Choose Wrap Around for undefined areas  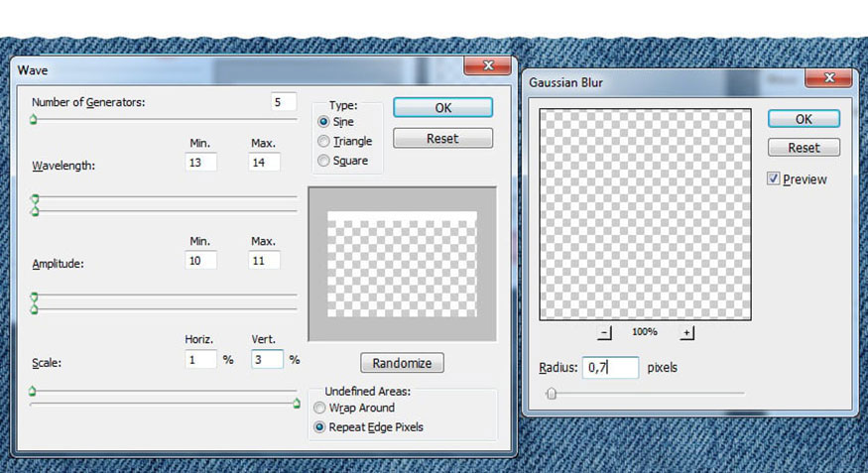(319, 408)
